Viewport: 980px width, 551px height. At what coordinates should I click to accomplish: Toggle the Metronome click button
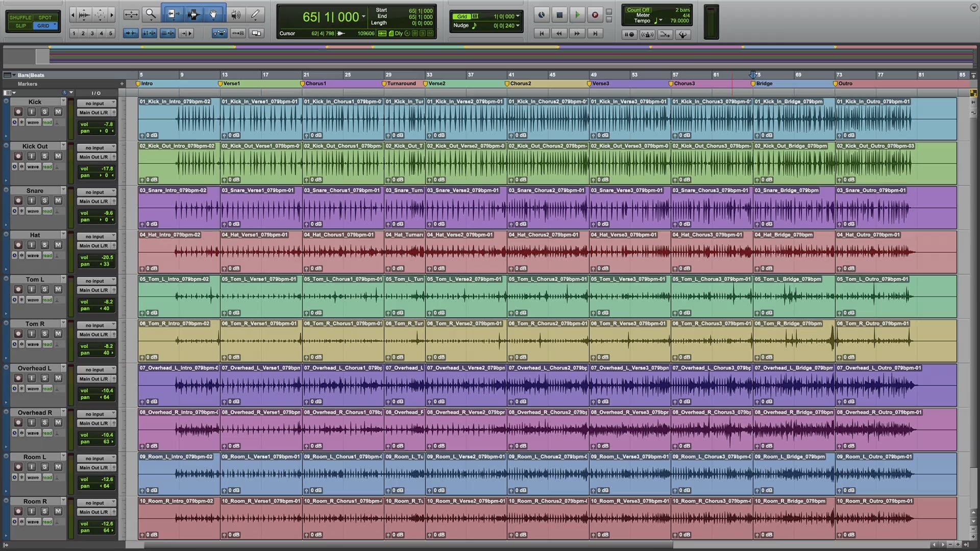click(647, 34)
